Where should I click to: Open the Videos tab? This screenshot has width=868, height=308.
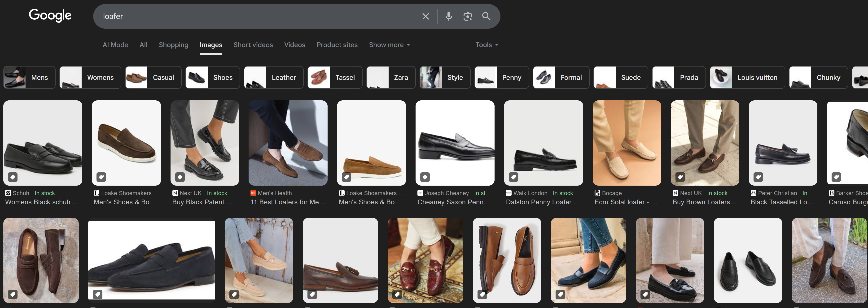tap(294, 45)
